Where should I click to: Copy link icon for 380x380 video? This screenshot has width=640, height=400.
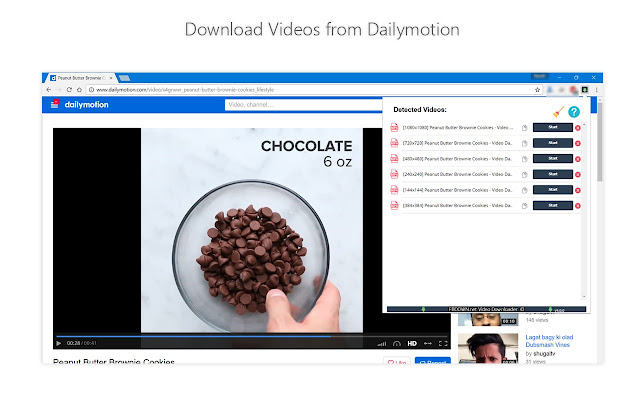tap(524, 206)
